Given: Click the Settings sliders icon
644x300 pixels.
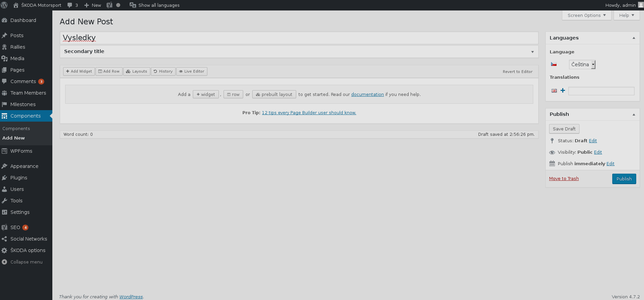Looking at the screenshot, I should tap(4, 212).
